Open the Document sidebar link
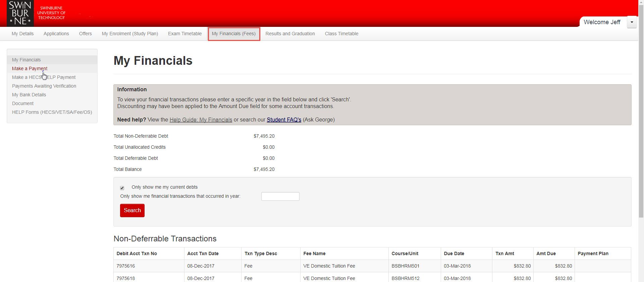 point(23,103)
